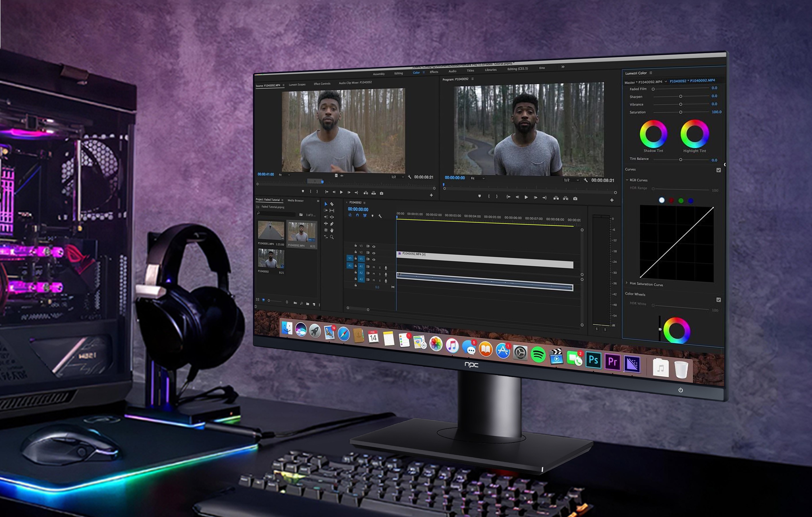Image resolution: width=812 pixels, height=517 pixels.
Task: Hide video track V3 with eye icon
Action: [374, 246]
